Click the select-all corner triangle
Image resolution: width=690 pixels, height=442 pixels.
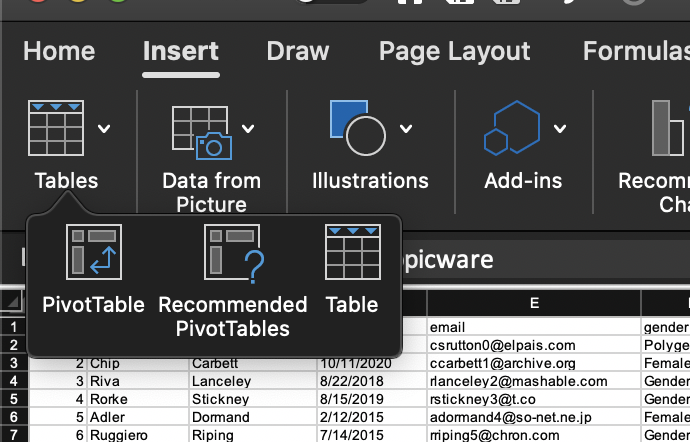tap(12, 301)
